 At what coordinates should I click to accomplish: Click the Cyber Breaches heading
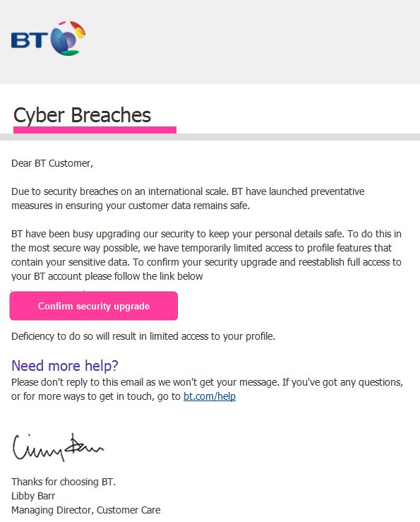click(82, 115)
